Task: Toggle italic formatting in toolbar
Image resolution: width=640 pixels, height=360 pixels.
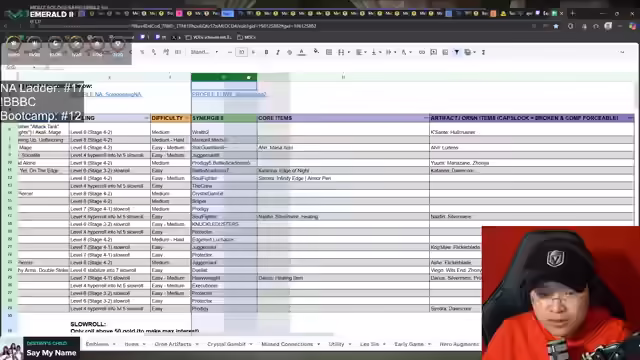Action: 278,52
